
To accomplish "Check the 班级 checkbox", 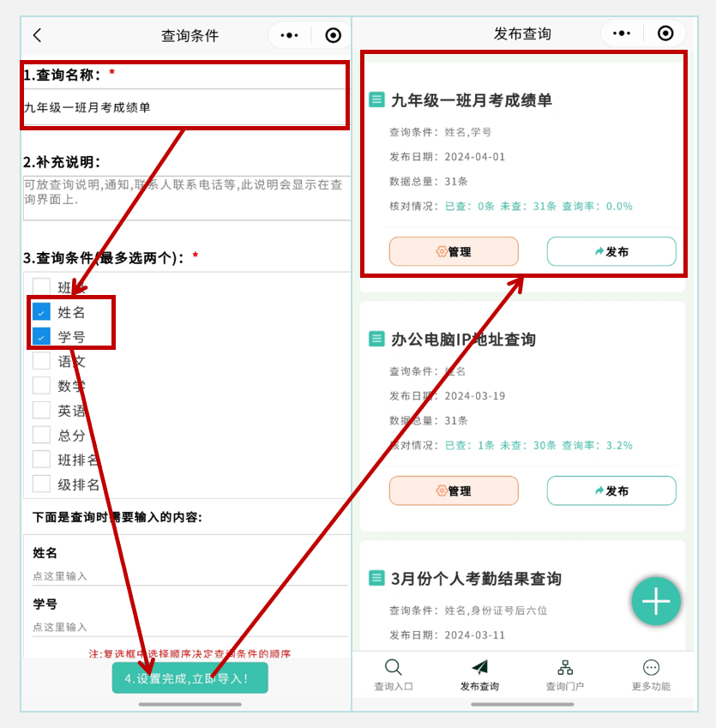I will (x=41, y=287).
